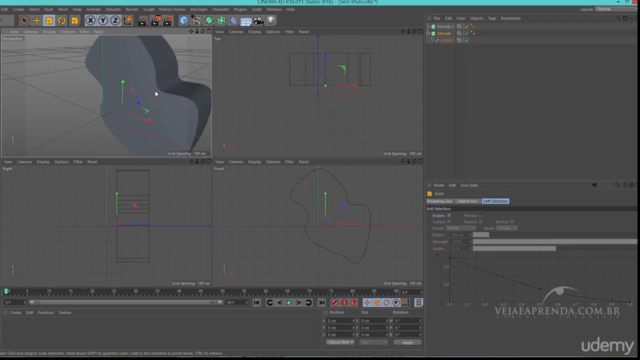Viewport: 640px width, 360px height.
Task: Open the soft selection Mode dropdown
Action: point(507,228)
